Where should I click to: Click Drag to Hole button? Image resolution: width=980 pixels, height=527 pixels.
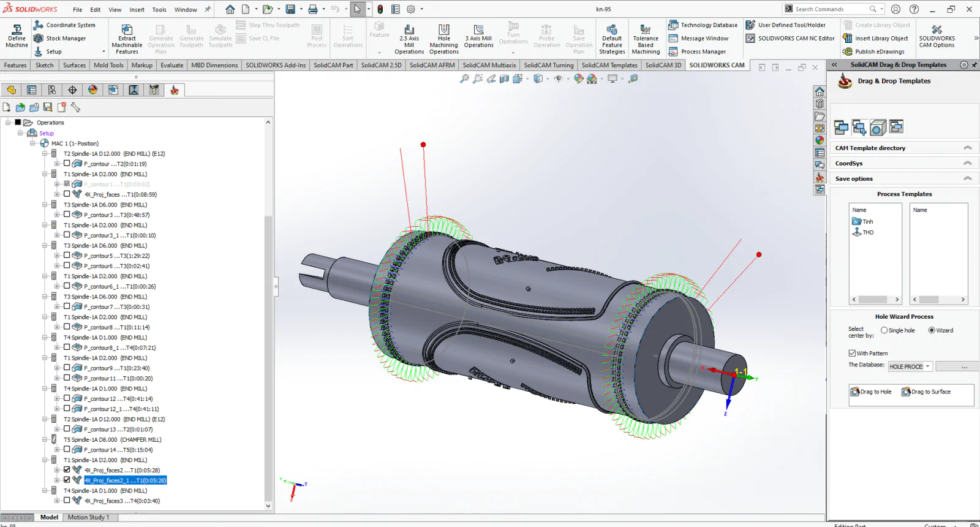pyautogui.click(x=870, y=392)
